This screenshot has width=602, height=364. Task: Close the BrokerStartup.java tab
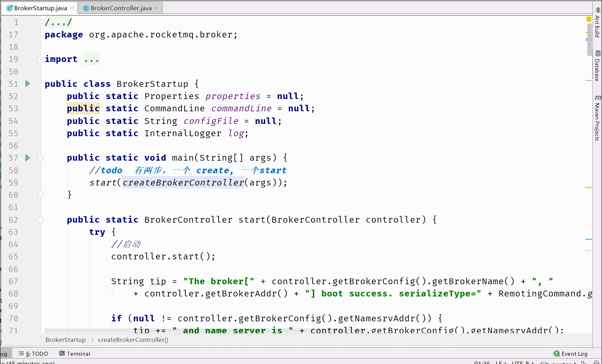72,8
